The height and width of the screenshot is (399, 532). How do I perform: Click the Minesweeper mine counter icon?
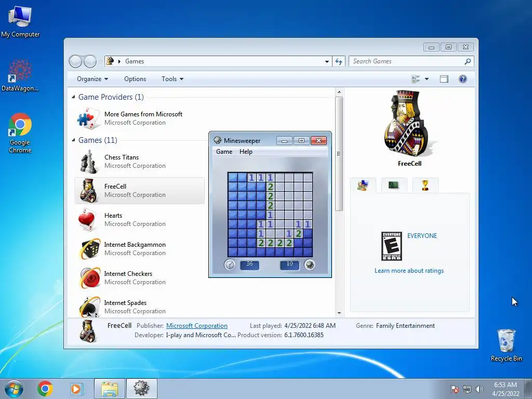pos(310,264)
